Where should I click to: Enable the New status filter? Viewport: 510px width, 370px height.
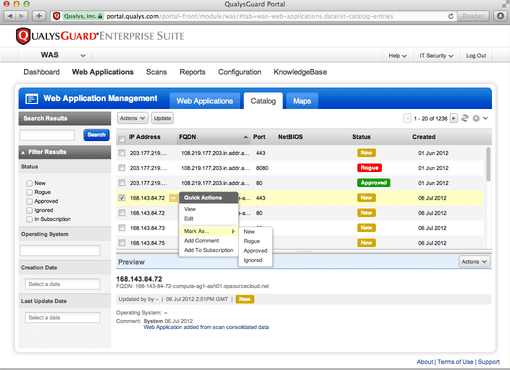click(x=29, y=183)
